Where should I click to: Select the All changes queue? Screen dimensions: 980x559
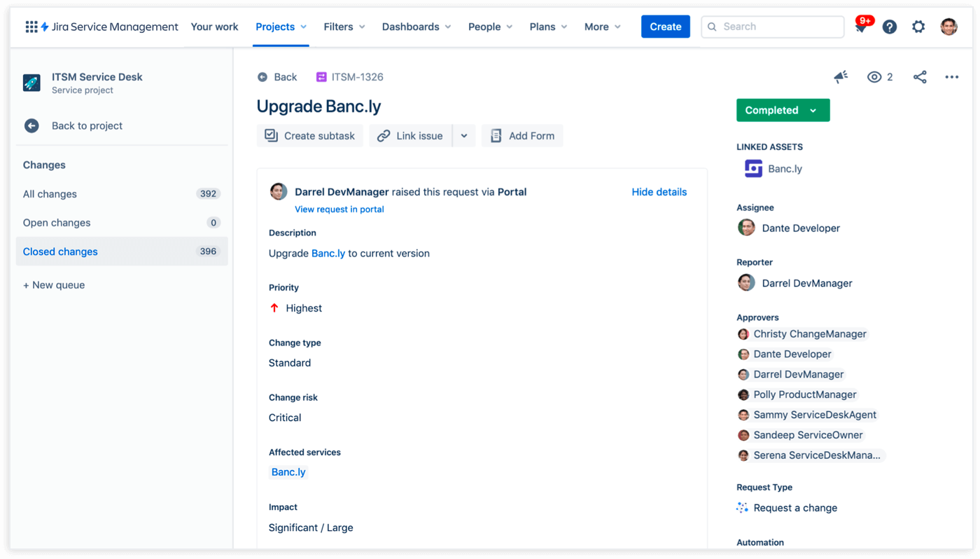[x=122, y=194]
